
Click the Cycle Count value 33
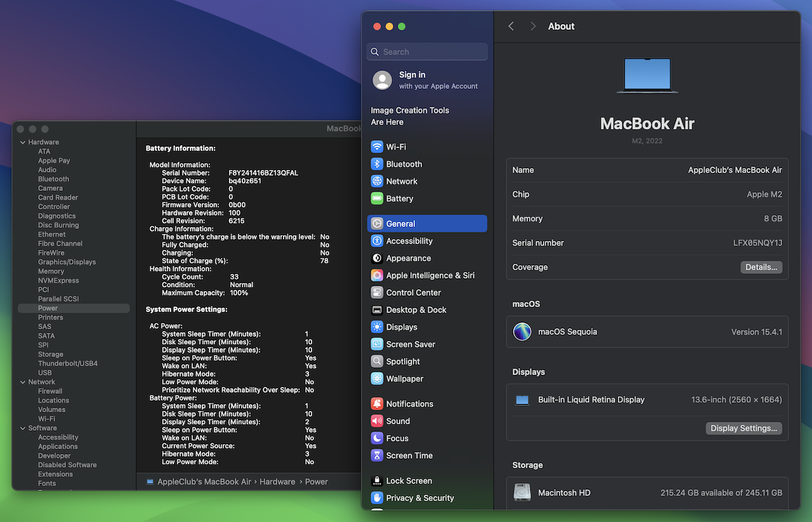pos(234,277)
